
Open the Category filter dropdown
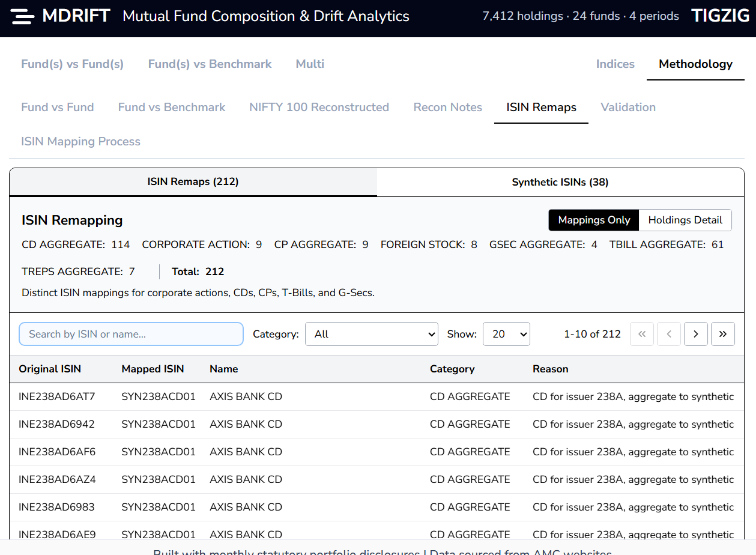point(372,334)
